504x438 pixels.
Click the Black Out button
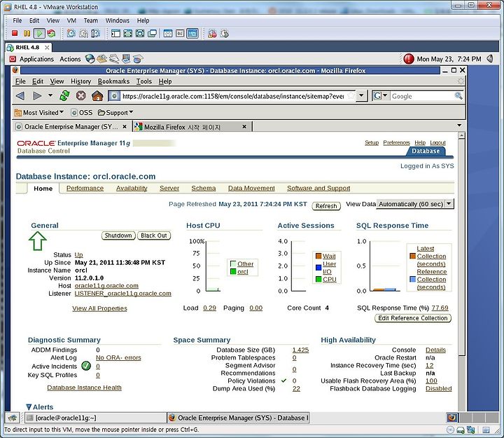pyautogui.click(x=154, y=235)
